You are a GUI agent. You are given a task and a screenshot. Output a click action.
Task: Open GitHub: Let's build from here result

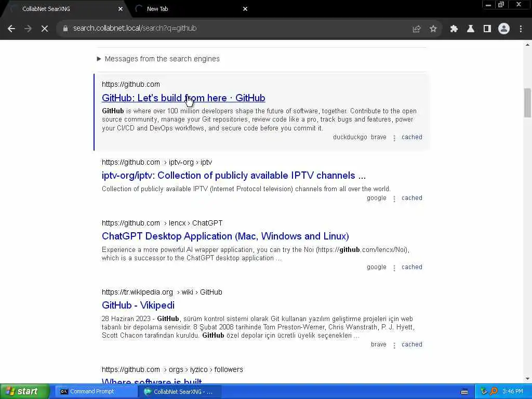(183, 98)
